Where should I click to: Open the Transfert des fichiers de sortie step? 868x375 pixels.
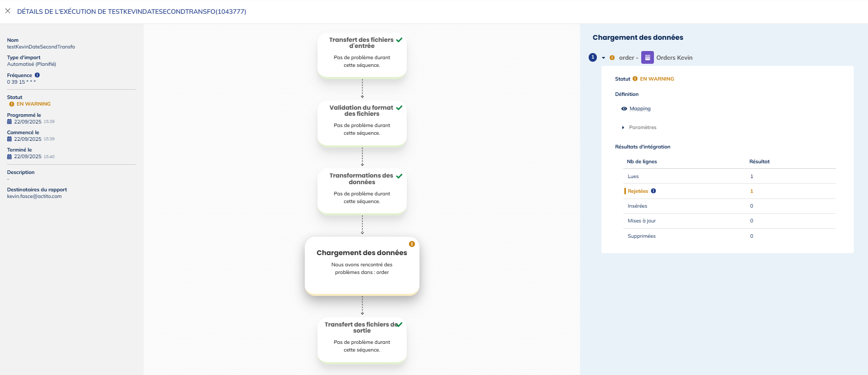[362, 340]
